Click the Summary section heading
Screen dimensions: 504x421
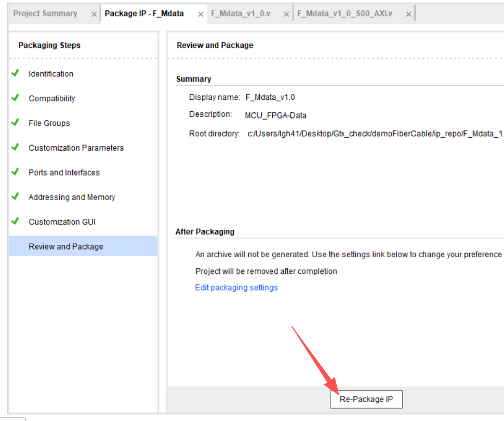point(193,79)
